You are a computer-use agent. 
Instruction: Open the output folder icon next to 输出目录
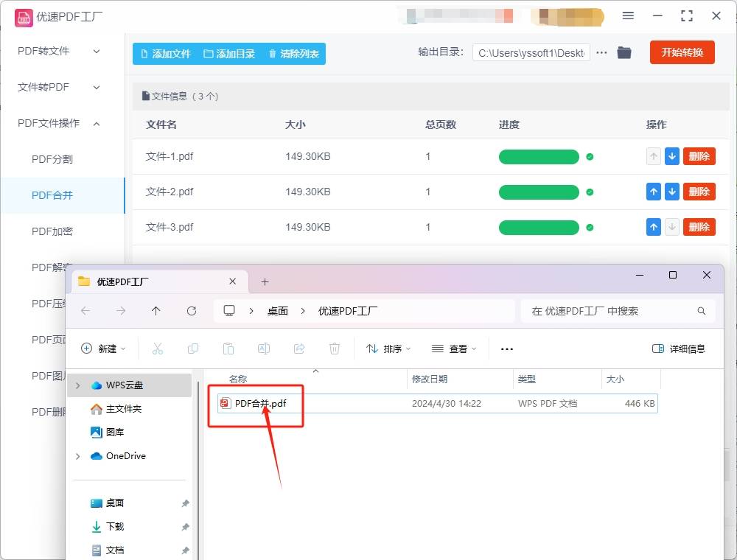click(624, 52)
